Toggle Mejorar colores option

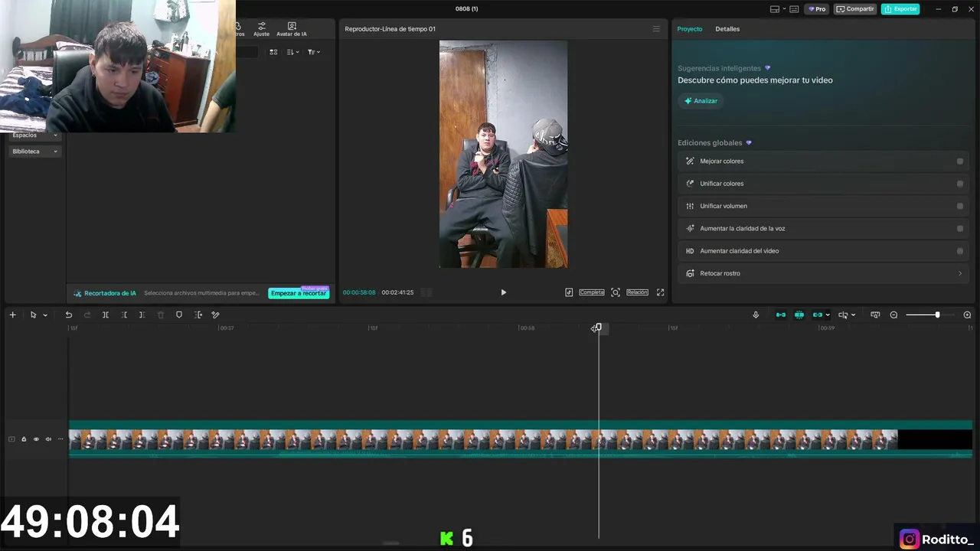click(x=960, y=161)
